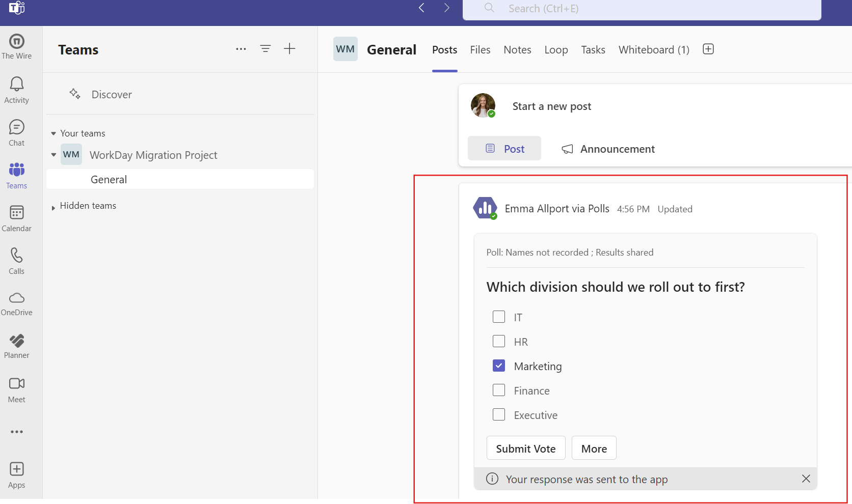
Task: Check the HR option
Action: tap(499, 341)
